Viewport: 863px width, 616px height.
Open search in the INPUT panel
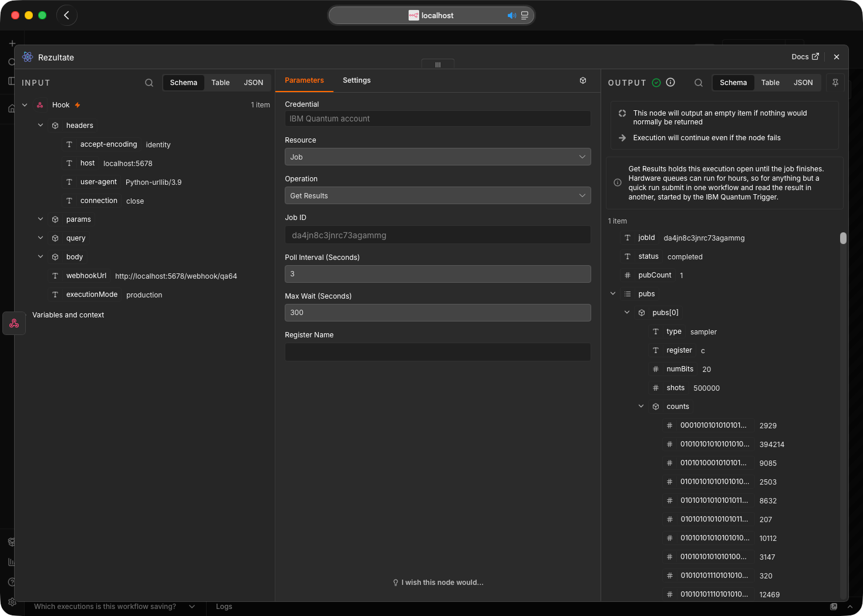tap(149, 83)
